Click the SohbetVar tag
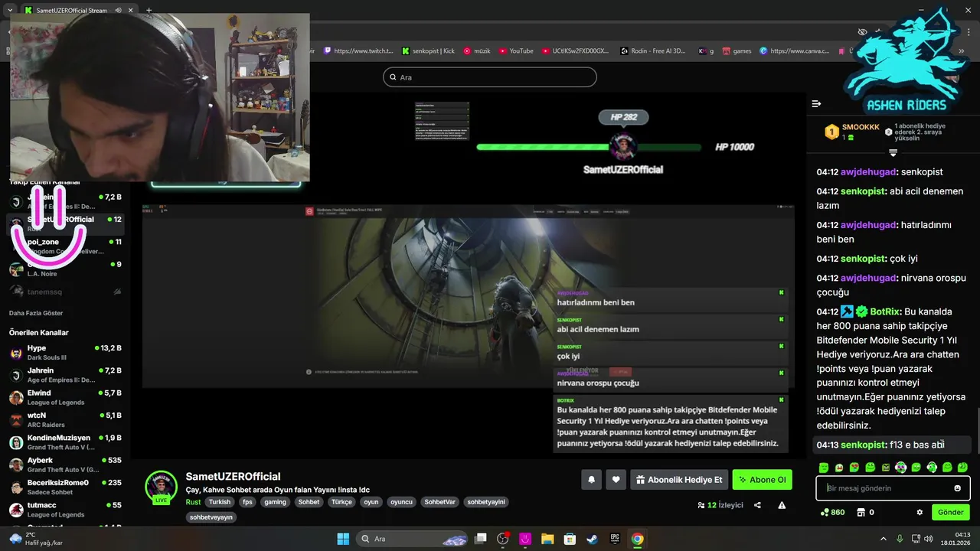 440,502
